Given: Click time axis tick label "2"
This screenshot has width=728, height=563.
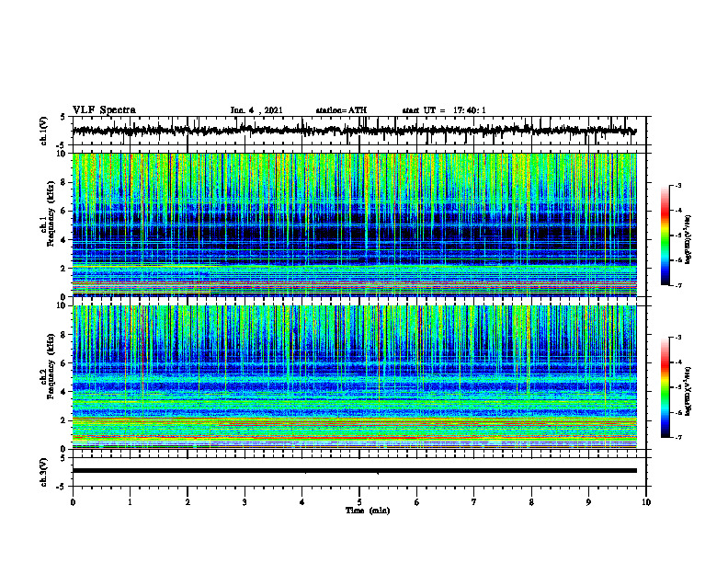Looking at the screenshot, I should (x=188, y=502).
